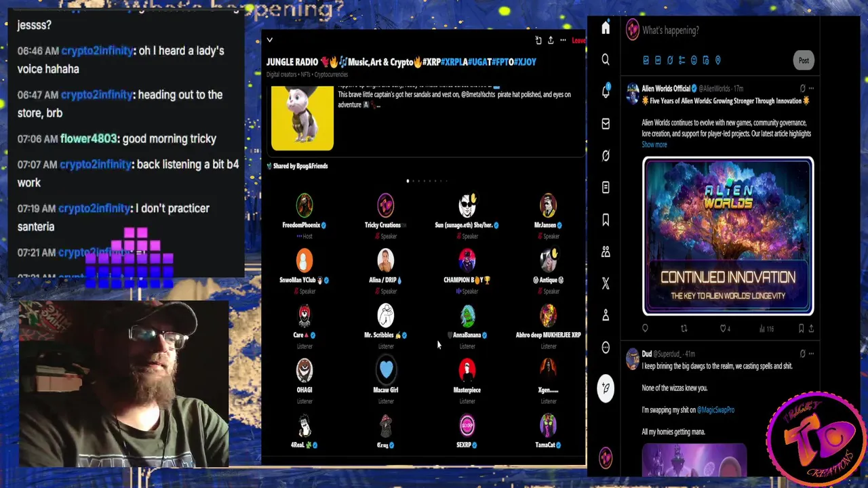Image resolution: width=868 pixels, height=488 pixels.
Task: Open SEXRP listener avatar
Action: coord(467,426)
